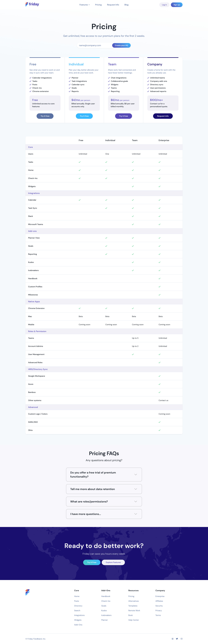Open the Planner footer link
Viewport: 208px width, 644px height.
(x=105, y=620)
